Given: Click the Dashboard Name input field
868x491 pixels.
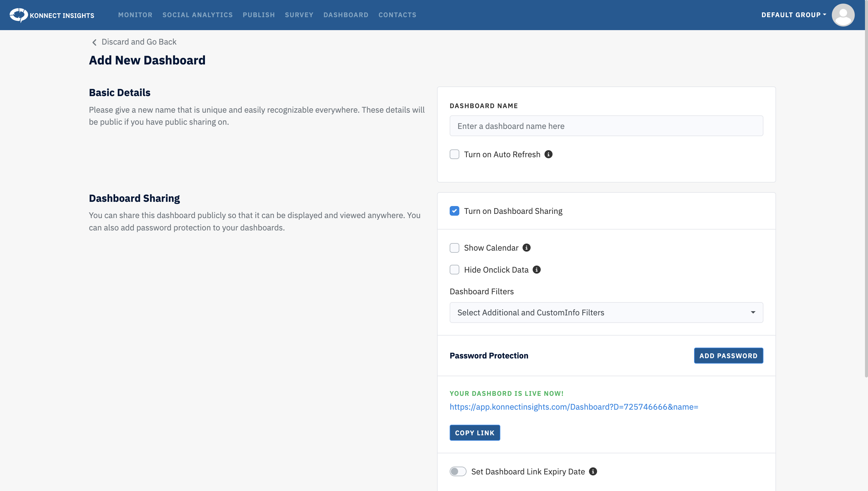Looking at the screenshot, I should (606, 126).
